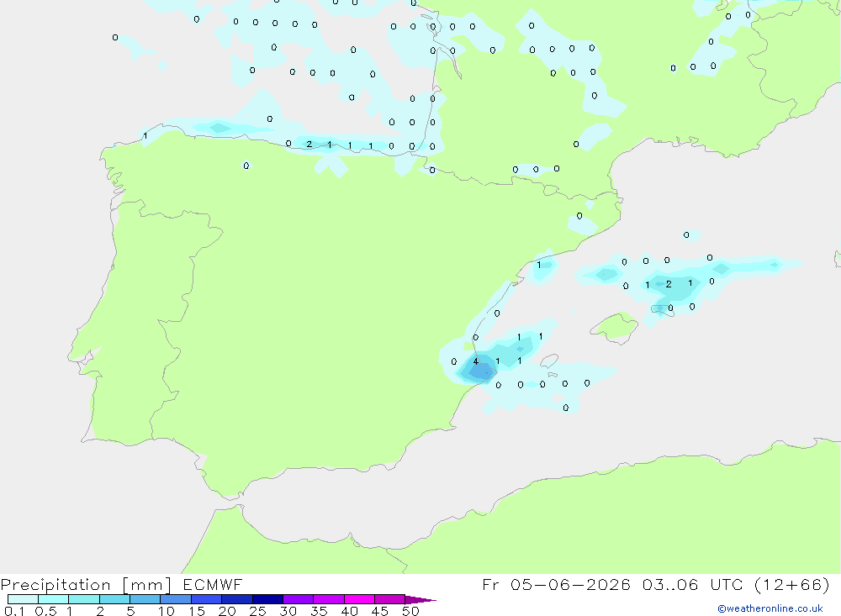Viewport: 841px width, 616px height.
Task: Click the 2–5 mm legend color swatch
Action: click(x=114, y=599)
